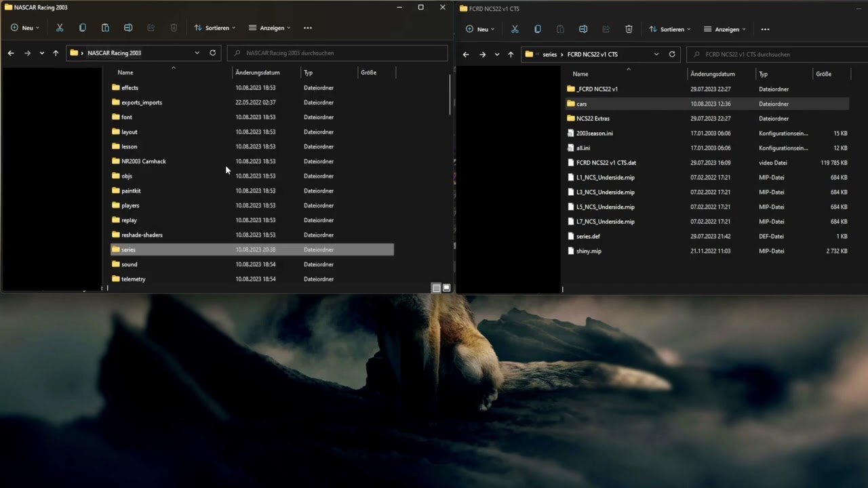This screenshot has width=868, height=488.
Task: Go up one level in FCRD NCS22 window
Action: click(511, 54)
